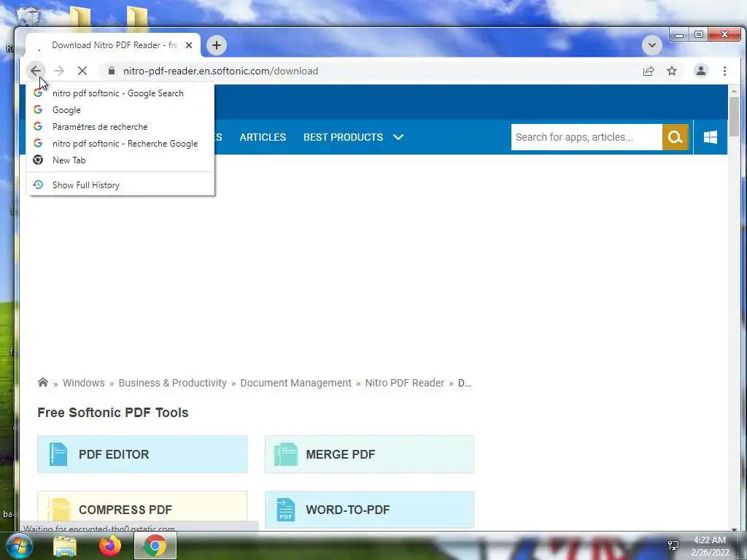The height and width of the screenshot is (560, 747).
Task: Open Nitro PDF Reader breadcrumb link
Action: 404,383
